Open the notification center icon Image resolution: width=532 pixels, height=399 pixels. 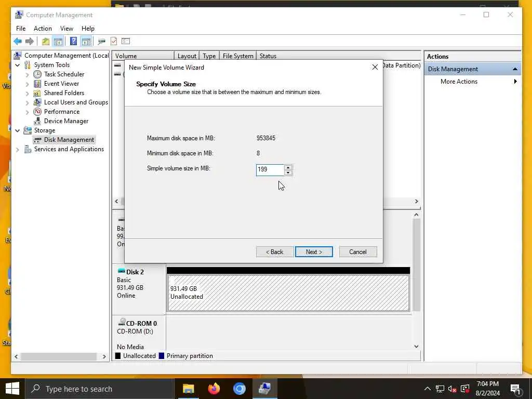click(x=515, y=389)
